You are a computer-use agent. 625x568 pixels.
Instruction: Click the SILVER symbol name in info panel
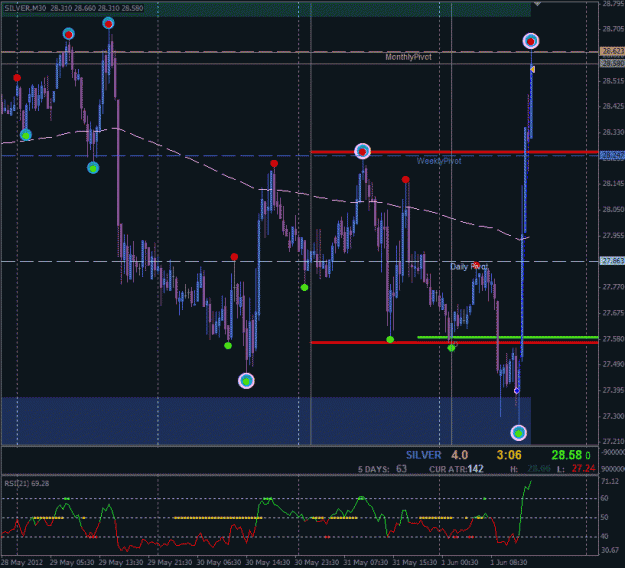[x=423, y=455]
